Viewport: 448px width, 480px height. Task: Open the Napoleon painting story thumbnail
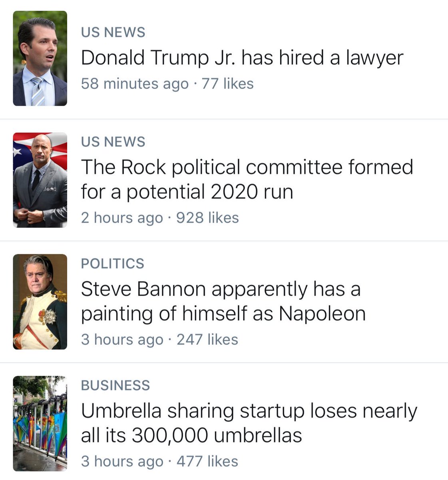pyautogui.click(x=40, y=302)
